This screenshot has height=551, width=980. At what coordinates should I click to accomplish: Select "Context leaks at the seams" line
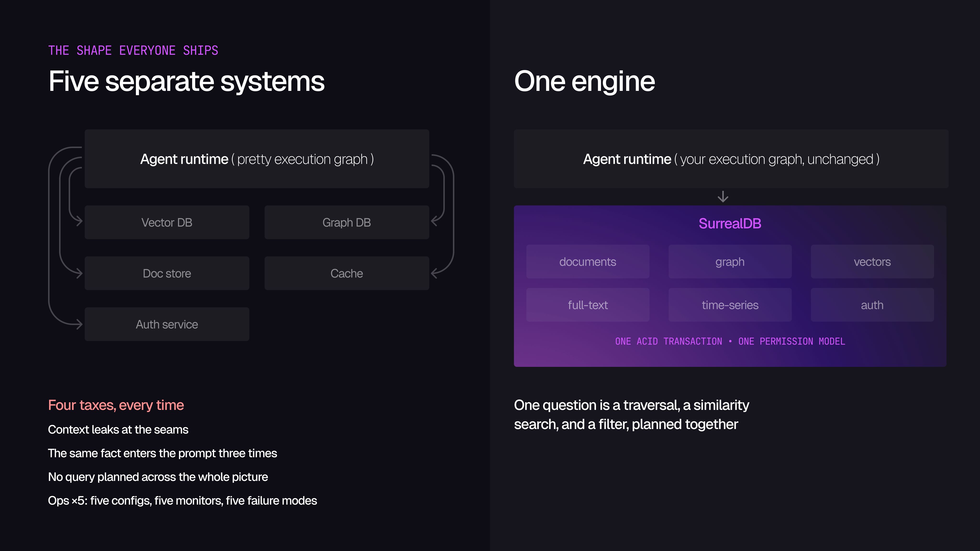coord(118,430)
